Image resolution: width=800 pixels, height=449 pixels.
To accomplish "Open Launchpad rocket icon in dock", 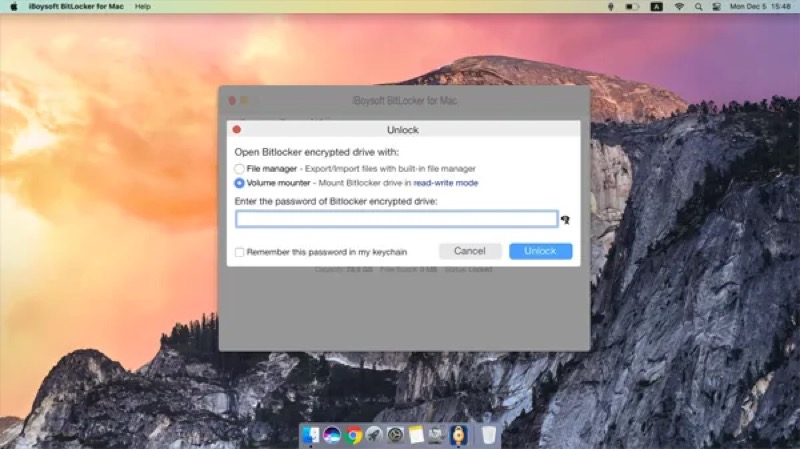I will tap(374, 435).
